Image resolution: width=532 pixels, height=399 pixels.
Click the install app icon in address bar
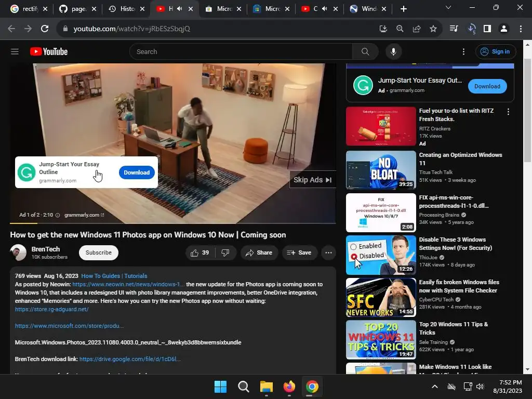click(x=383, y=29)
